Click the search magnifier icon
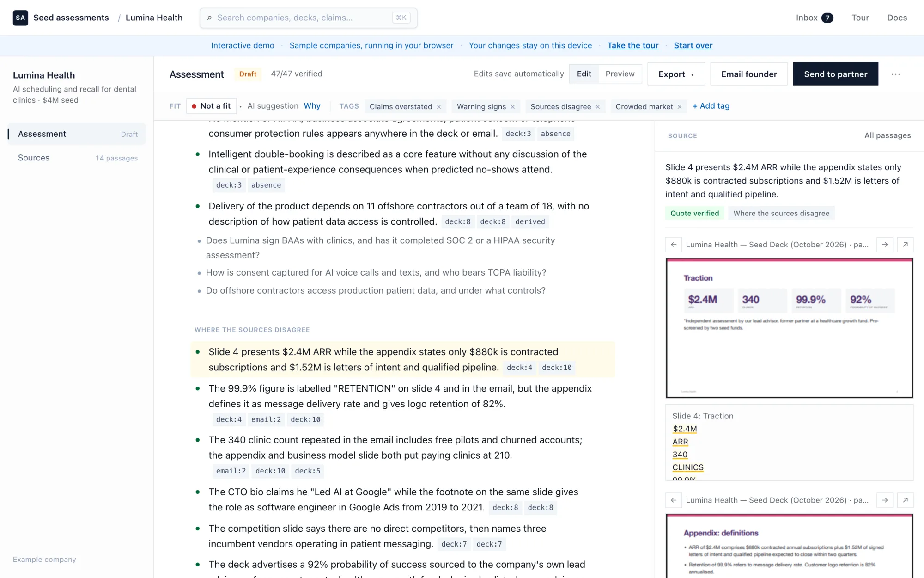 [209, 18]
